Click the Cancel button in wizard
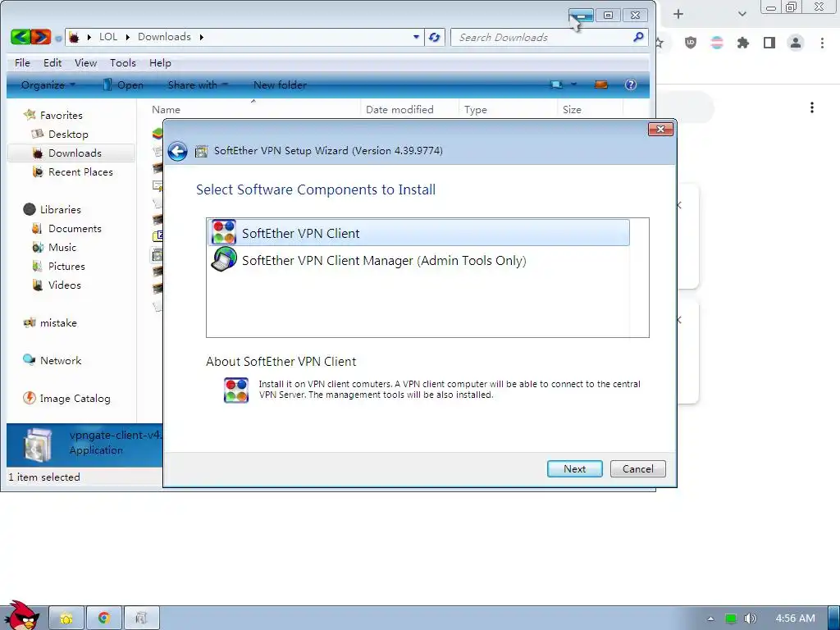Screen dimensions: 840x630 [637, 468]
